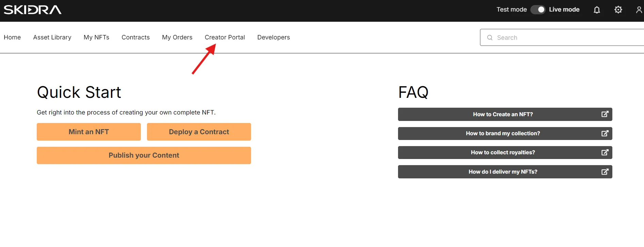Open How do I deliver my NFTs FAQ

point(505,172)
